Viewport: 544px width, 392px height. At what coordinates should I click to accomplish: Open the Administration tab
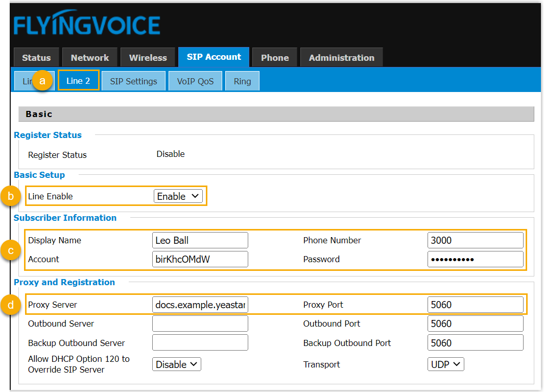click(x=341, y=58)
